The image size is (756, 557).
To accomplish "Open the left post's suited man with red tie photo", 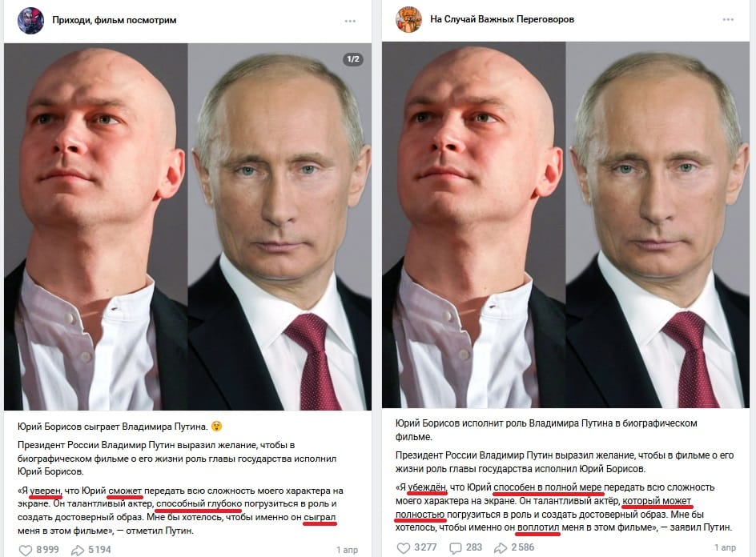I will point(279,226).
